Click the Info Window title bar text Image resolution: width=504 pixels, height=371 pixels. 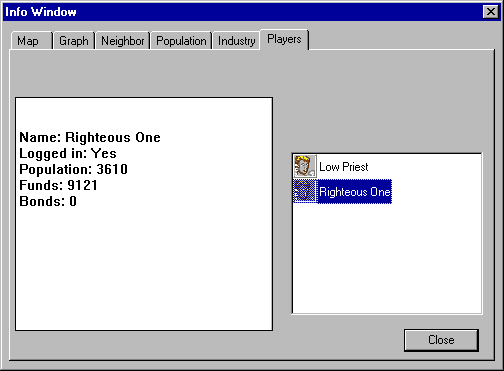[41, 12]
